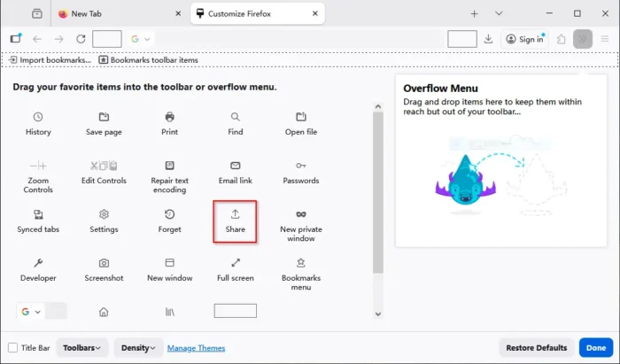
Task: Select the Synced tabs icon
Action: tap(38, 214)
